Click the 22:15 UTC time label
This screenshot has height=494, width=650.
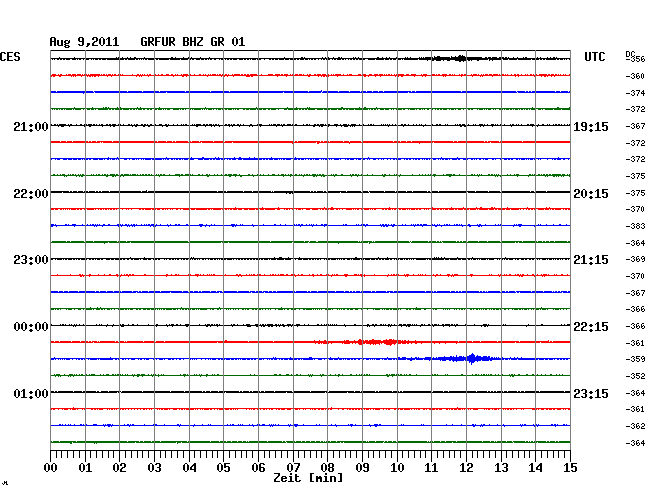[x=591, y=327]
